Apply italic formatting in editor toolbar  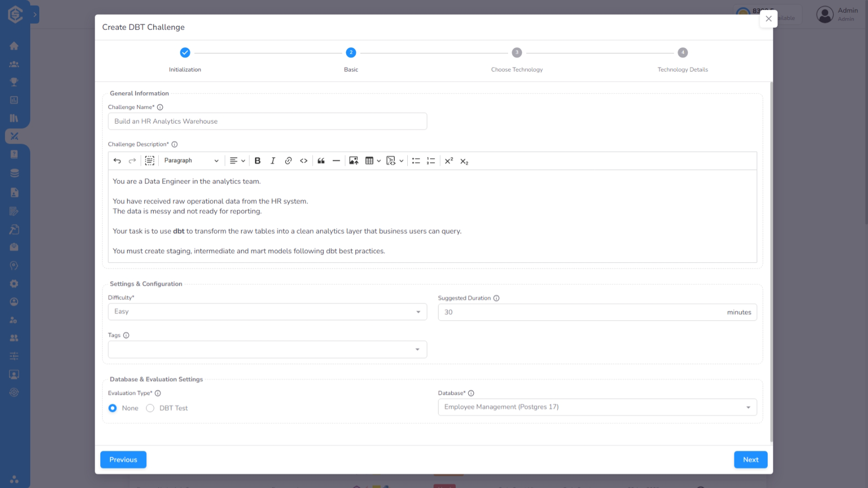coord(273,161)
